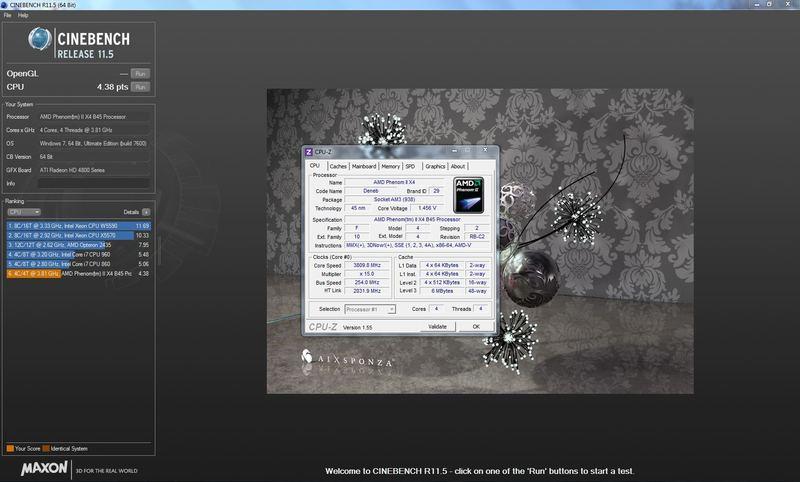This screenshot has width=800, height=482.
Task: Click the Technology value 45 nm
Action: click(358, 208)
